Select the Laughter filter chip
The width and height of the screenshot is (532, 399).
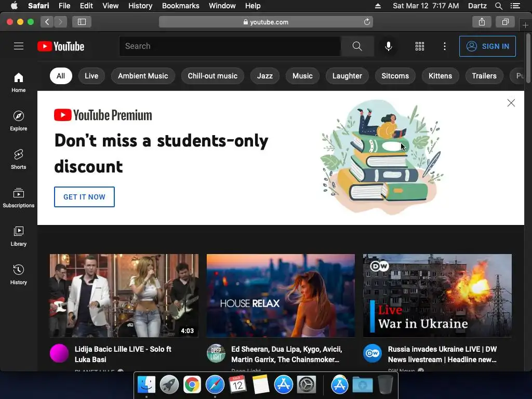coord(347,76)
